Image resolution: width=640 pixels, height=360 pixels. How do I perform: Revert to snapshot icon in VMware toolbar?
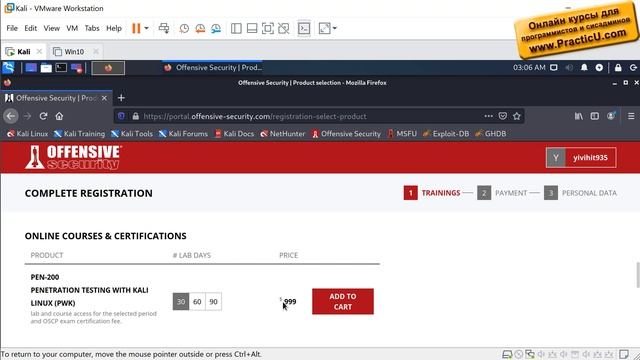pyautogui.click(x=200, y=28)
